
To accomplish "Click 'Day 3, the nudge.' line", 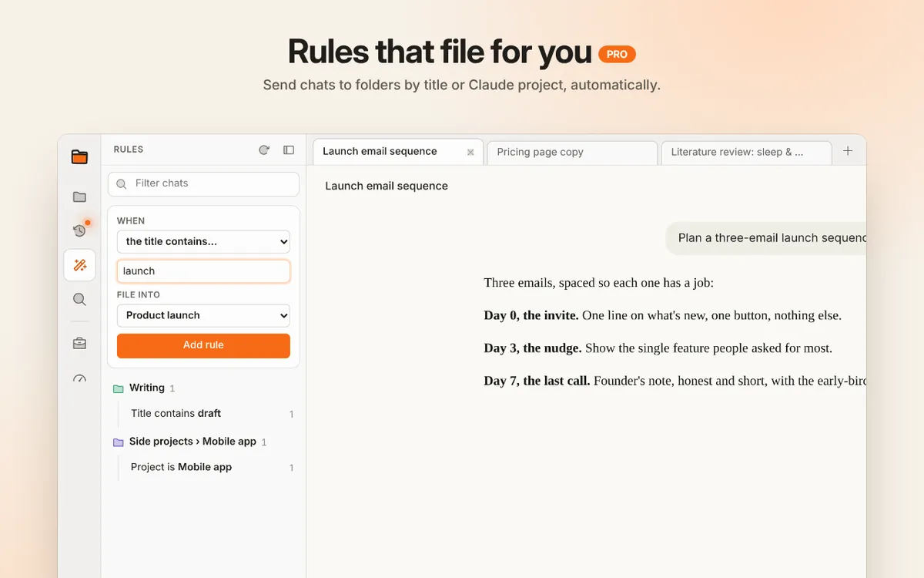I will pyautogui.click(x=658, y=348).
